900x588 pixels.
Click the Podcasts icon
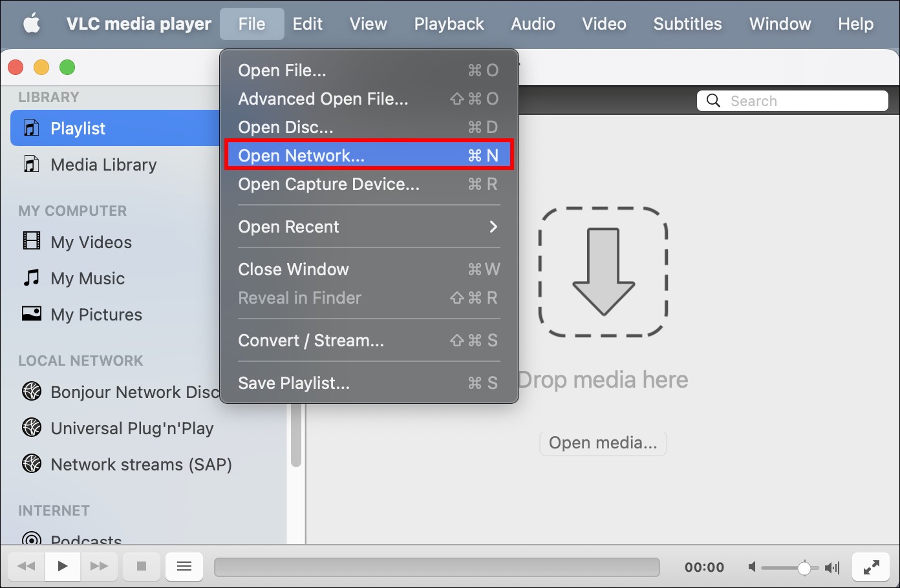pos(31,538)
